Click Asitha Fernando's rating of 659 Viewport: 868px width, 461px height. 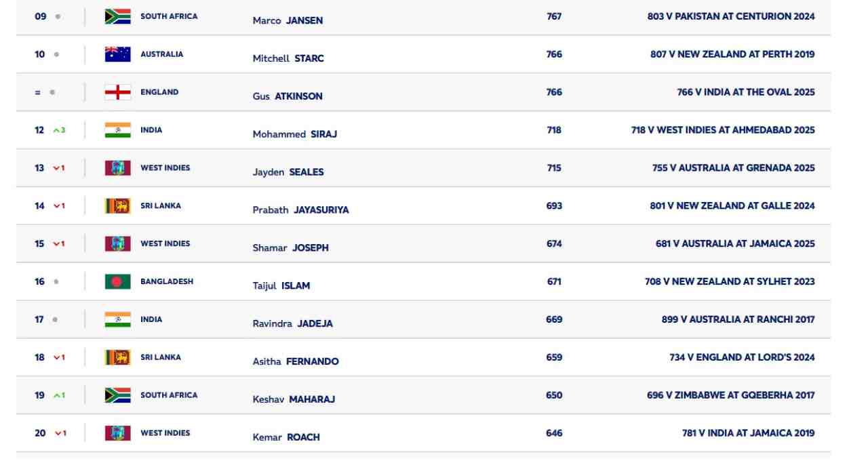554,357
